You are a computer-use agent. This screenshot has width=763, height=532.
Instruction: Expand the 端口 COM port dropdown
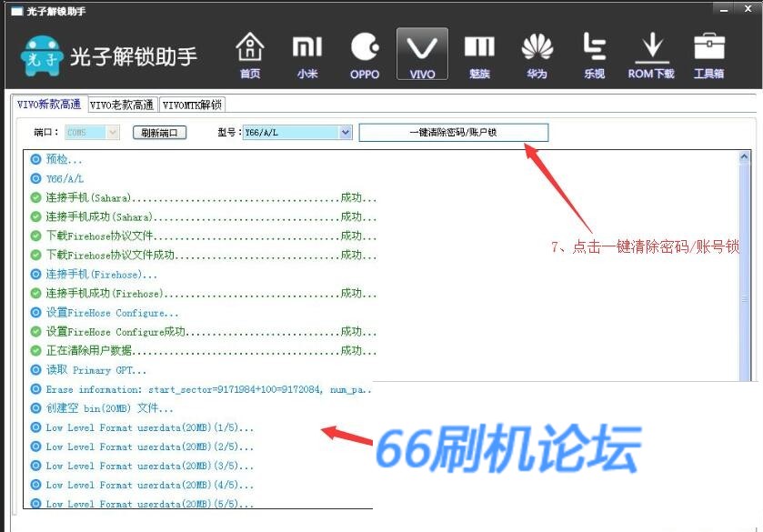click(112, 133)
